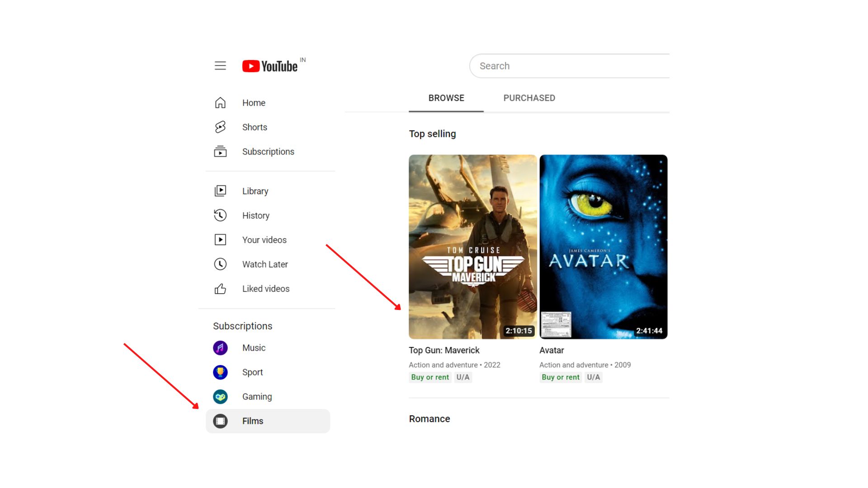
Task: Select Buy or rent under Avatar
Action: pos(560,377)
